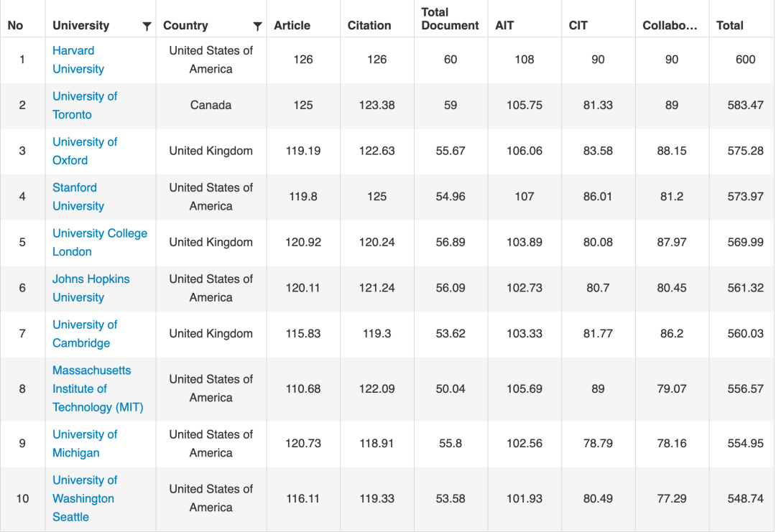Visit the University of Oxford page
The image size is (776, 532).
click(85, 151)
